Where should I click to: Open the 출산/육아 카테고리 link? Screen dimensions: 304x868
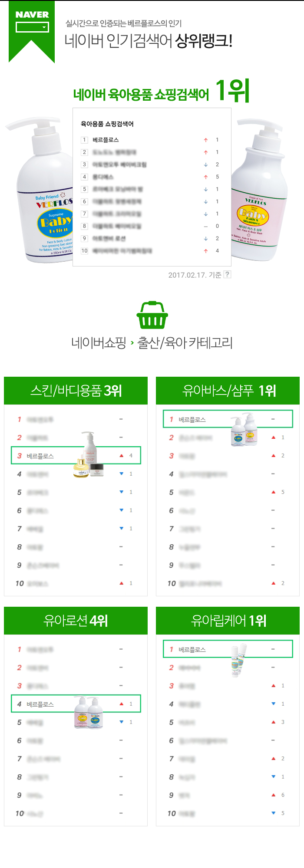pos(185,343)
